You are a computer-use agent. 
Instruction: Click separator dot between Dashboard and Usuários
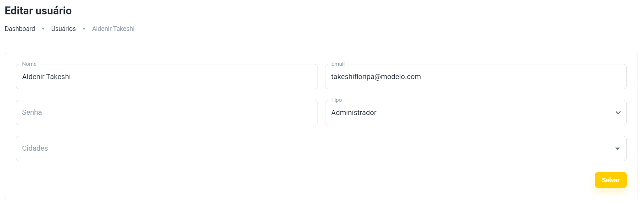coord(43,29)
